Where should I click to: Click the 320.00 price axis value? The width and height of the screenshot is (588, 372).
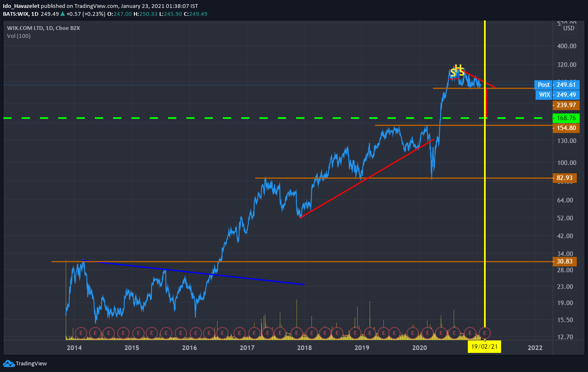pos(567,64)
